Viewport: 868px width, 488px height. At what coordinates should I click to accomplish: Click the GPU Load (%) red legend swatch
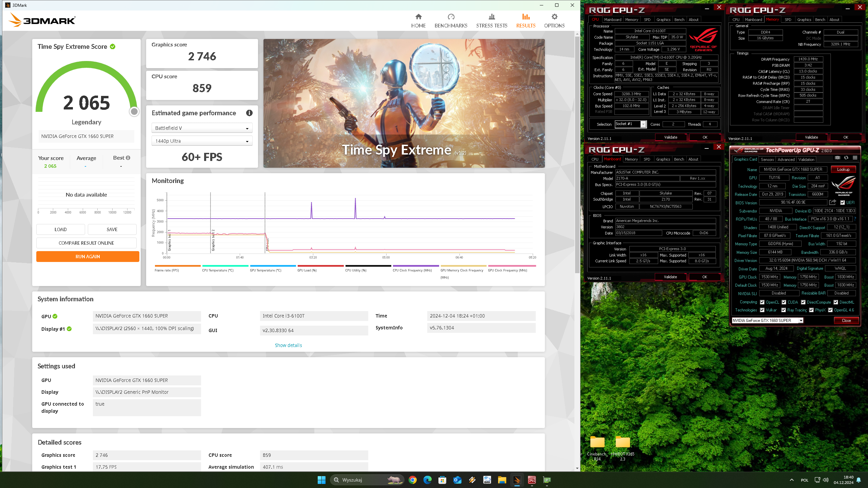click(320, 266)
